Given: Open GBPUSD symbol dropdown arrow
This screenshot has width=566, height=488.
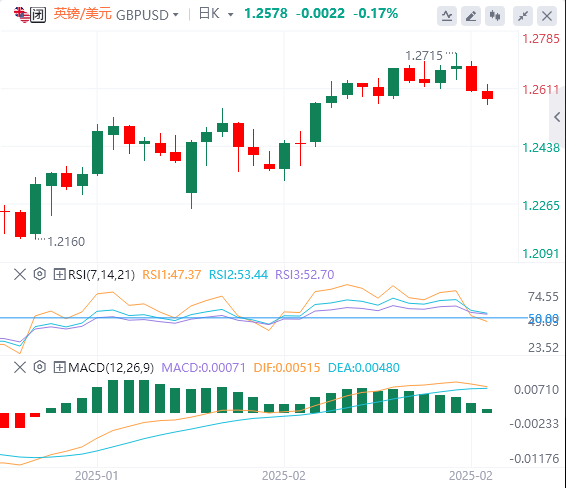Looking at the screenshot, I should click(x=175, y=15).
